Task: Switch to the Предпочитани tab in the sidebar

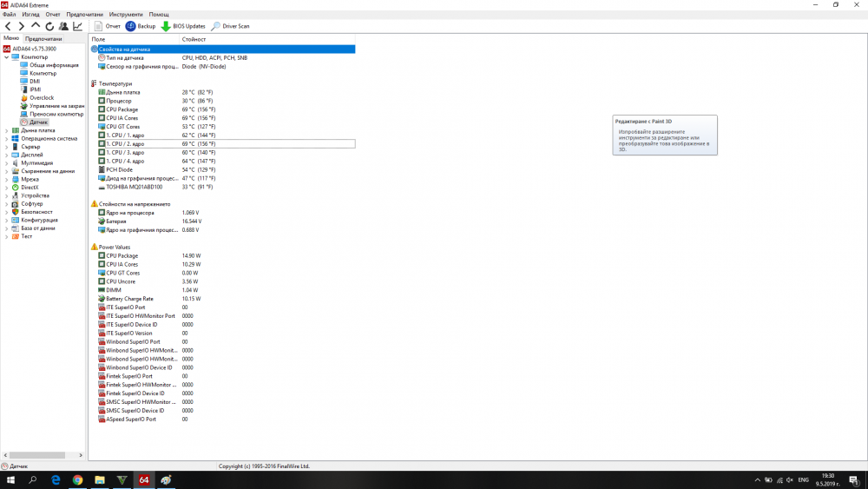Action: pos(43,39)
